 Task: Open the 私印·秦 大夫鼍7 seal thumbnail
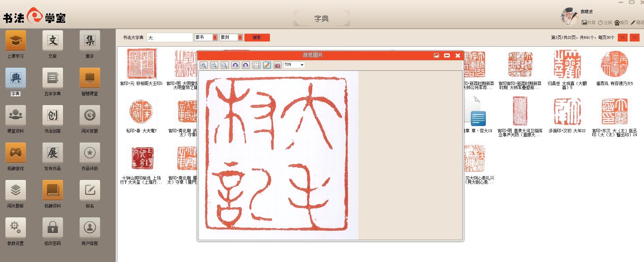142,112
